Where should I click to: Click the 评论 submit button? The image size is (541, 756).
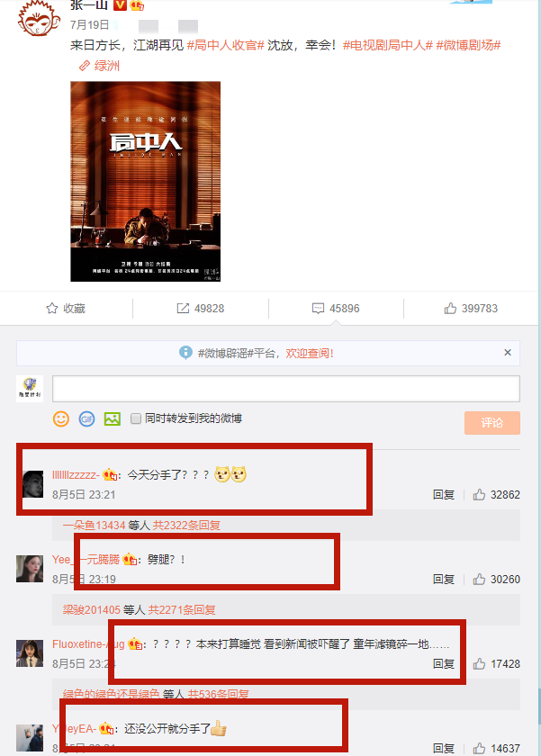(492, 423)
